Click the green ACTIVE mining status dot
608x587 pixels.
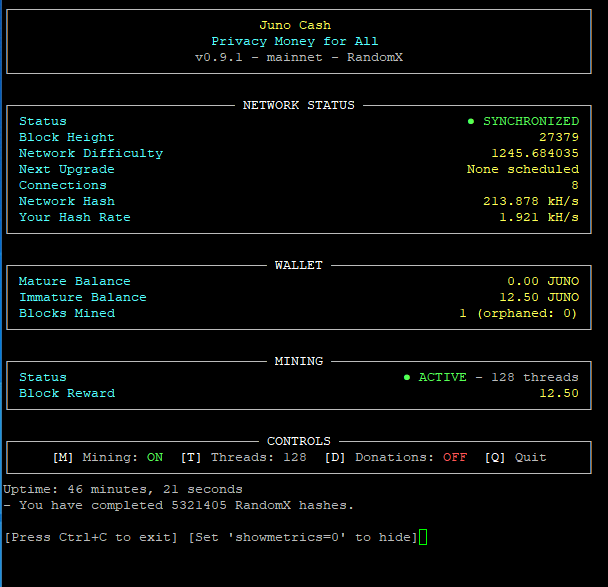point(407,377)
